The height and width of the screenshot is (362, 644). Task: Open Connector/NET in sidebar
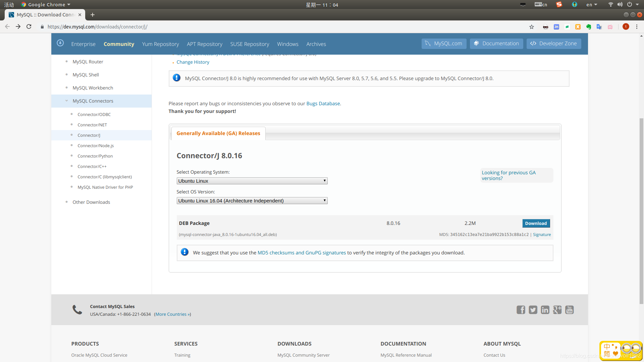pos(92,125)
